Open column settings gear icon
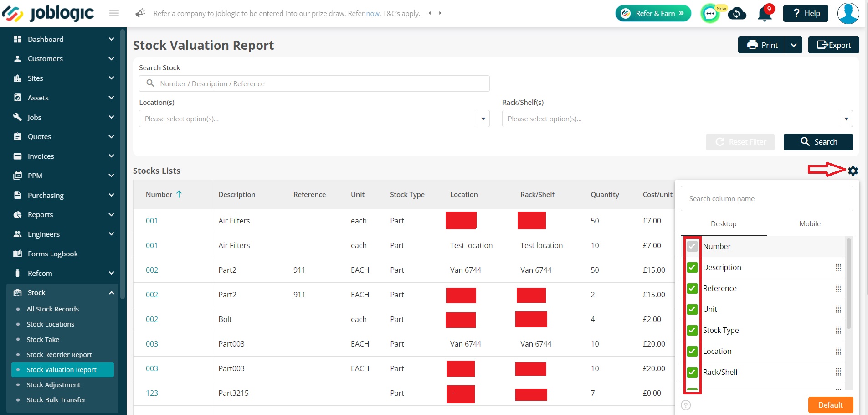This screenshot has height=415, width=868. 853,171
